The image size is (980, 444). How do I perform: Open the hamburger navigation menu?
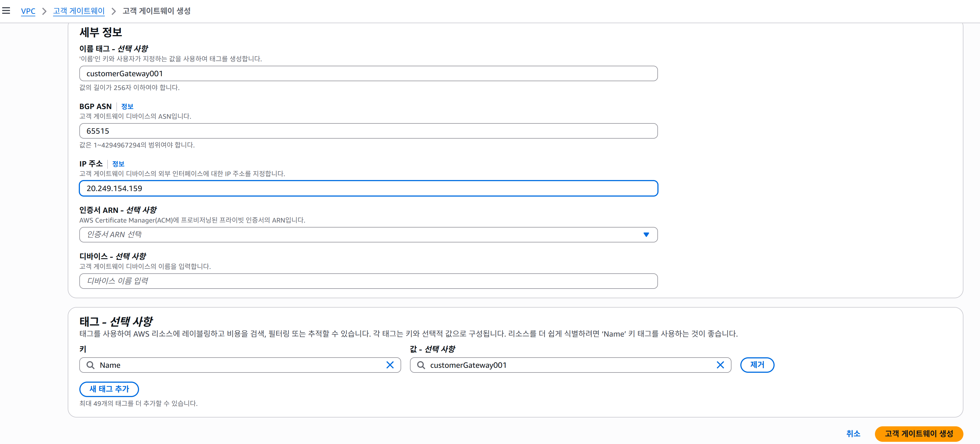6,11
